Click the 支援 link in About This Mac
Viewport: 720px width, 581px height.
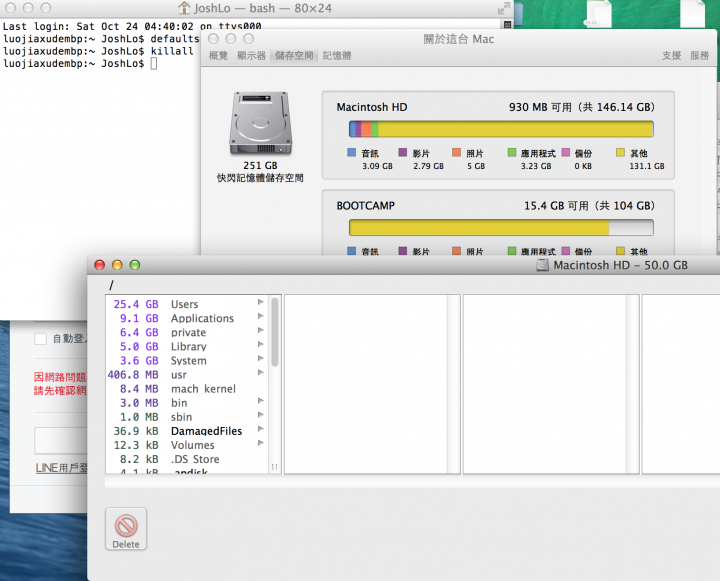[671, 56]
